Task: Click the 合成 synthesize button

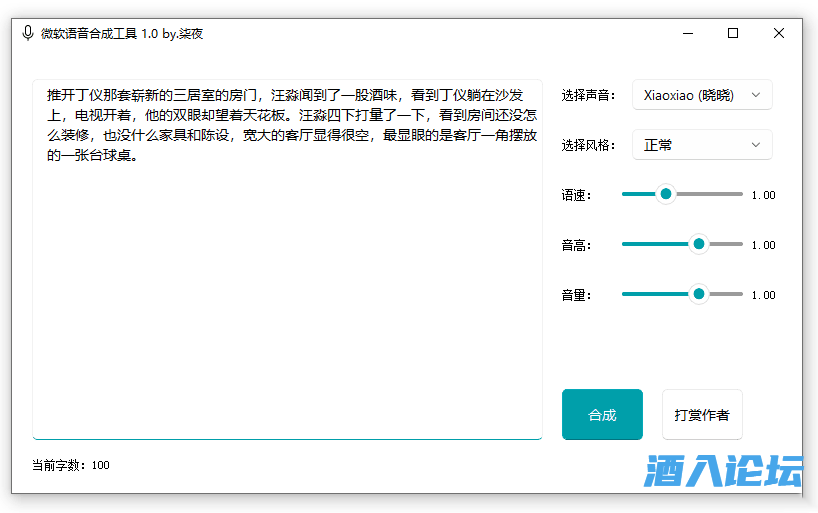Action: [602, 414]
